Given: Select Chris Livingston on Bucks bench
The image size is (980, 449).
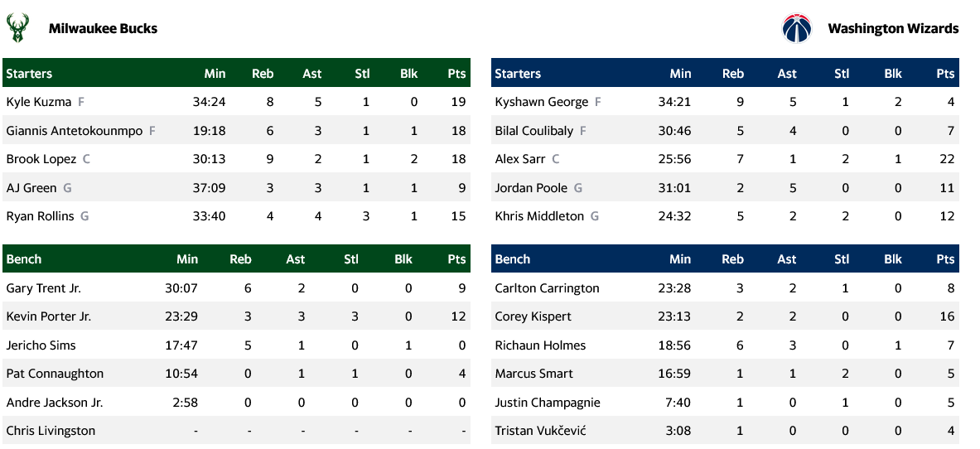Looking at the screenshot, I should coord(51,431).
